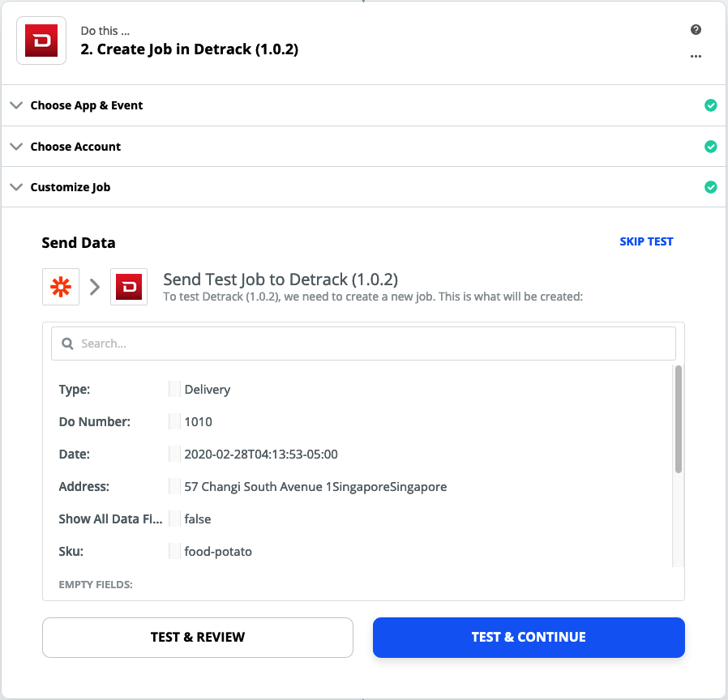728x700 pixels.
Task: Open the Choose App & Event section title
Action: tap(87, 105)
